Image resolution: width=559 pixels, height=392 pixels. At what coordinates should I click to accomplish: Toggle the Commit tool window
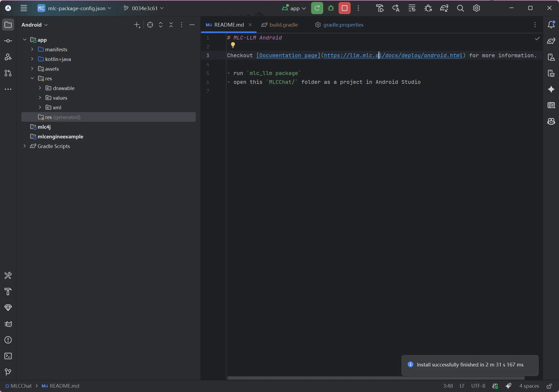(8, 41)
